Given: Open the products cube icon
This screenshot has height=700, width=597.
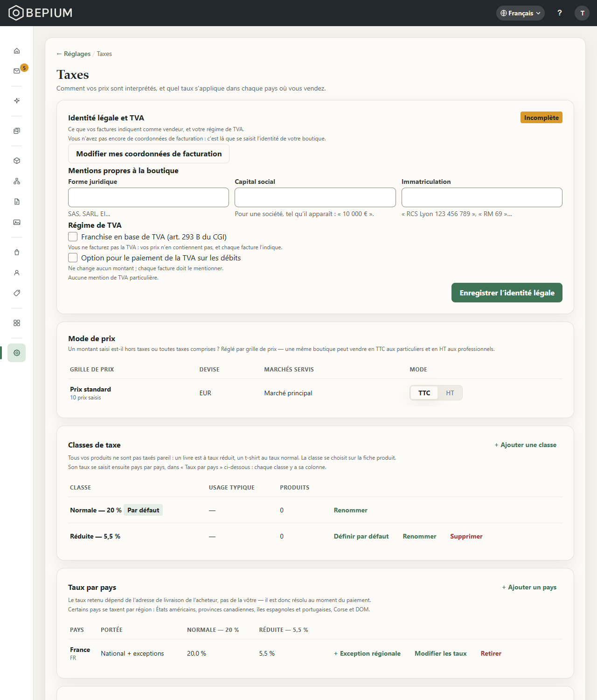Looking at the screenshot, I should coord(17,161).
